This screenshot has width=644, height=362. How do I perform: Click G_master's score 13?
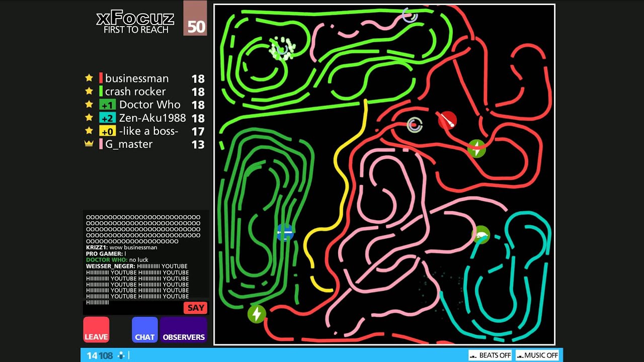point(198,144)
